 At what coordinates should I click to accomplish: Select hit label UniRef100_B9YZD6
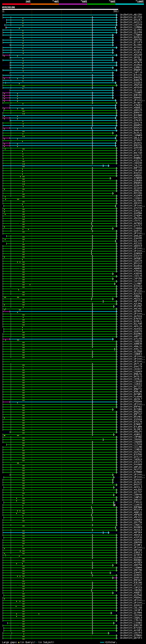tap(131, 193)
